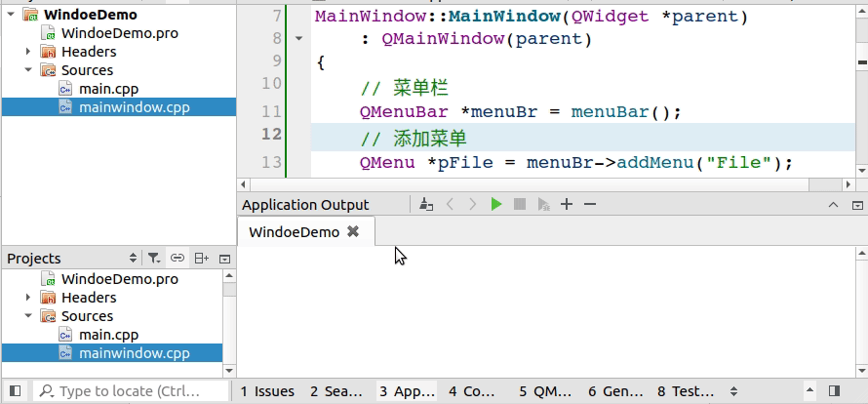The image size is (868, 404).
Task: Open the 2 Search Results pane
Action: tap(336, 391)
